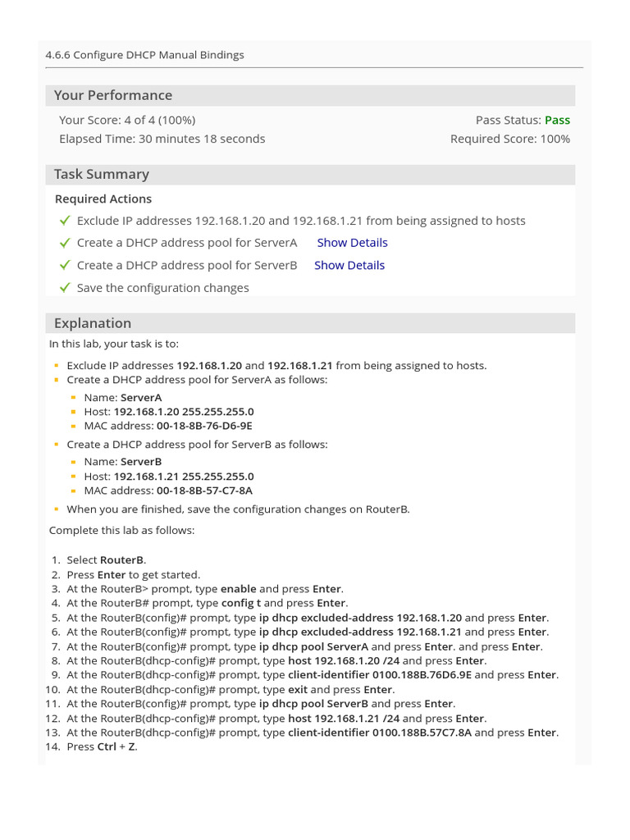This screenshot has width=630, height=840.
Task: Click the Required Actions heading
Action: point(103,199)
